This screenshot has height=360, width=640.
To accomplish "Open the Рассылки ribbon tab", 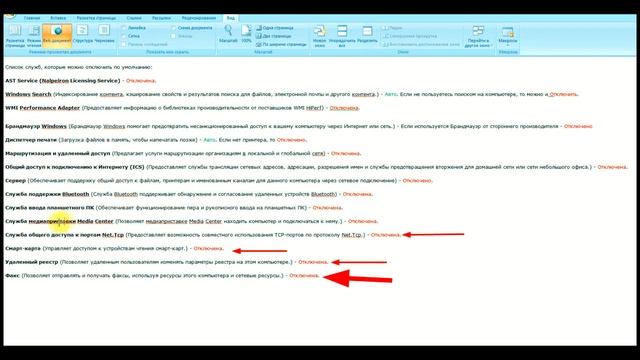I will pyautogui.click(x=161, y=18).
